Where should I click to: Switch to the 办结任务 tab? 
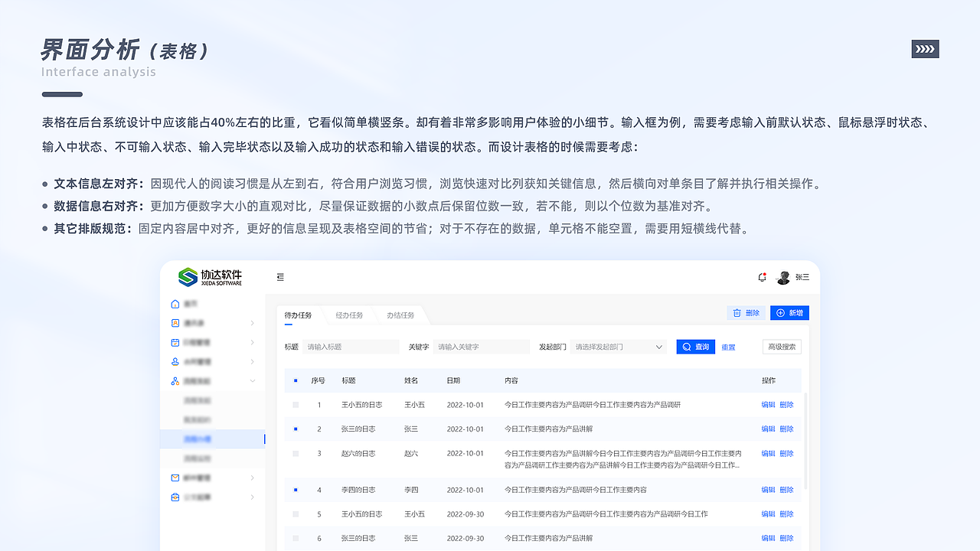(400, 315)
